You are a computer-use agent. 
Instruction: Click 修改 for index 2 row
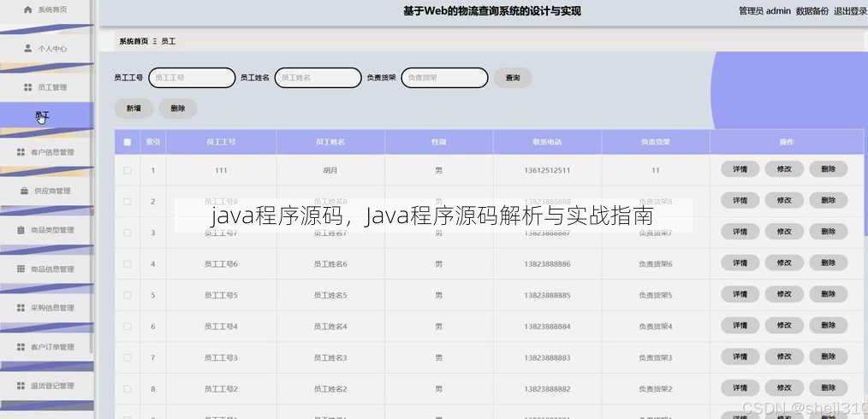click(784, 200)
